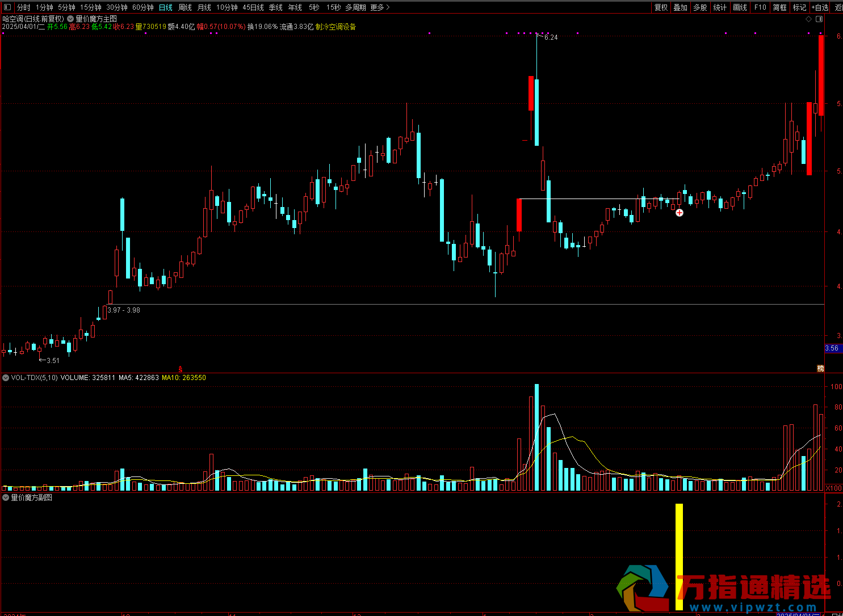This screenshot has height=616, width=843.
Task: Click the 复权 button
Action: tap(661, 7)
